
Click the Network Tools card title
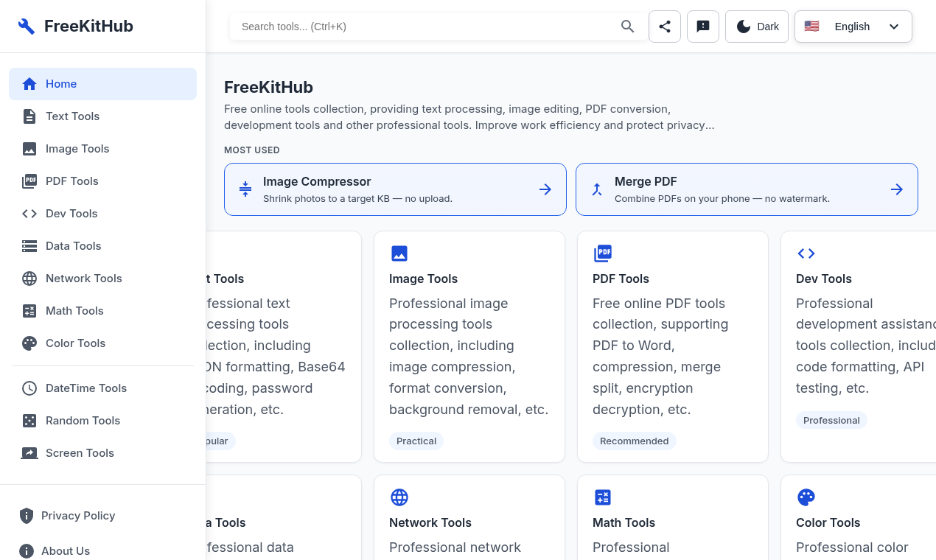430,522
